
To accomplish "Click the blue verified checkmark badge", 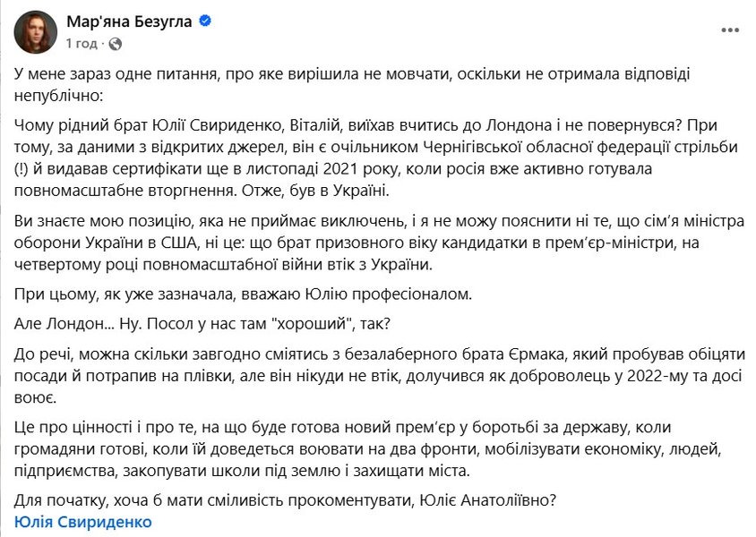I will point(204,22).
